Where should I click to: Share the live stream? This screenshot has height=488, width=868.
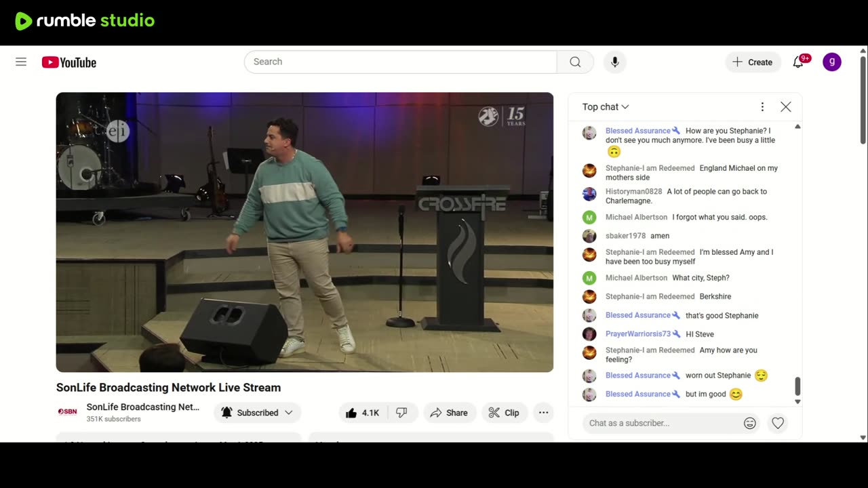tap(449, 413)
